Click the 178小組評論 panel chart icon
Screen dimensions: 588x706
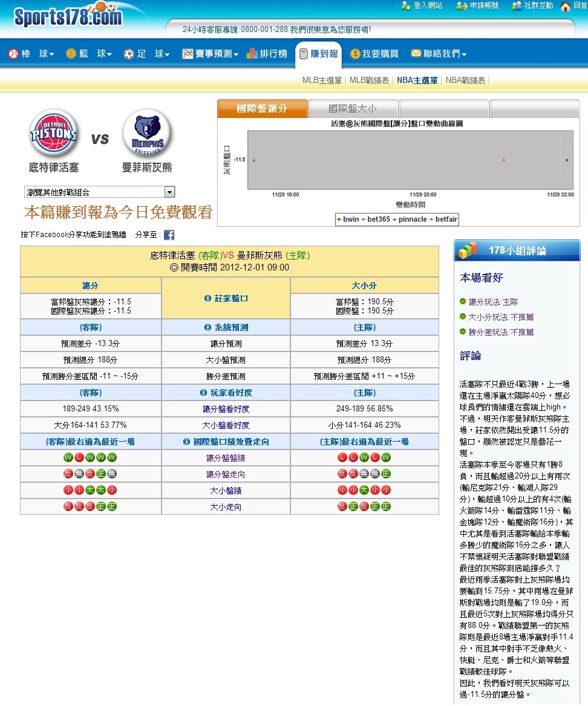[468, 250]
